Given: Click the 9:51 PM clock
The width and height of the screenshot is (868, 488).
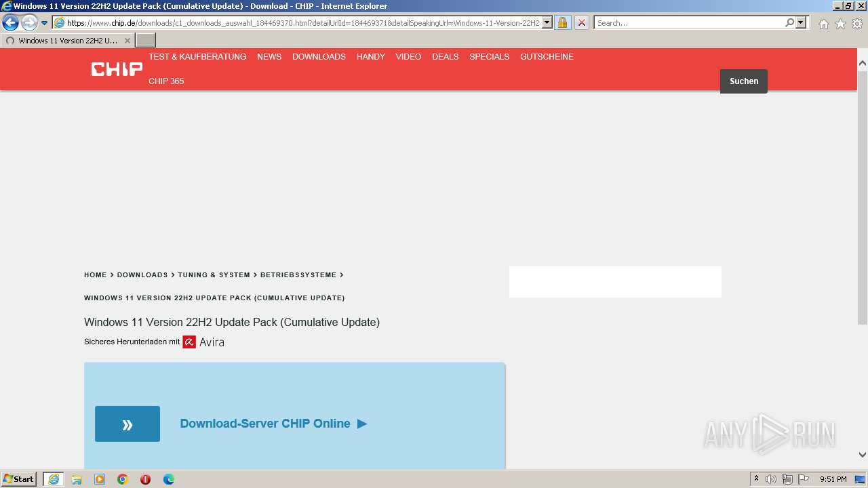Looking at the screenshot, I should click(833, 479).
